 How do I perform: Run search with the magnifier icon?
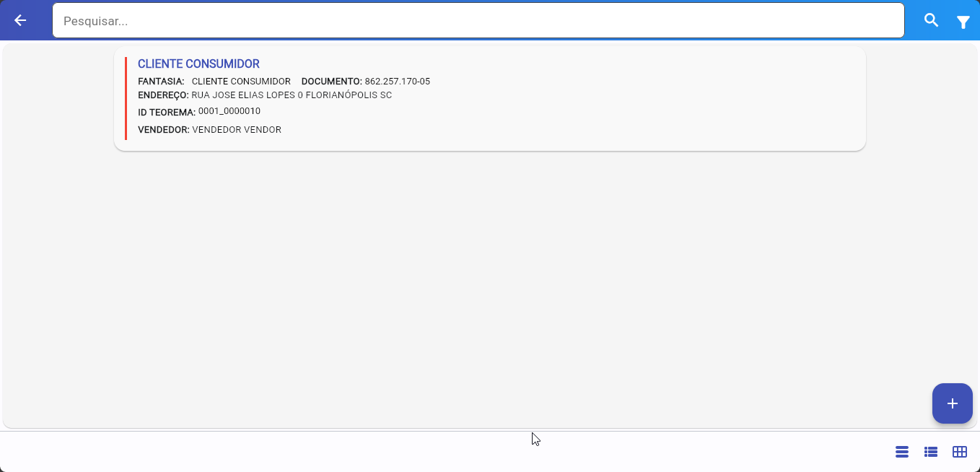[932, 20]
